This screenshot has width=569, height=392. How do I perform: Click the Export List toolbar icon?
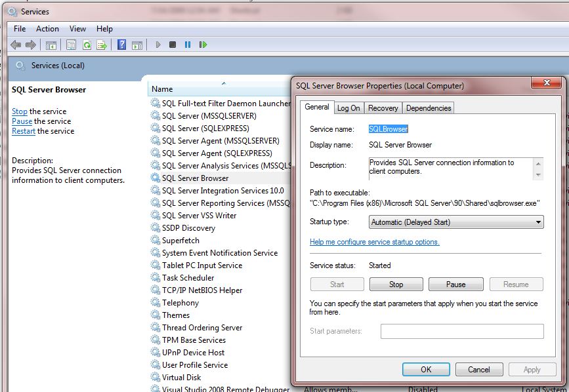(x=102, y=45)
